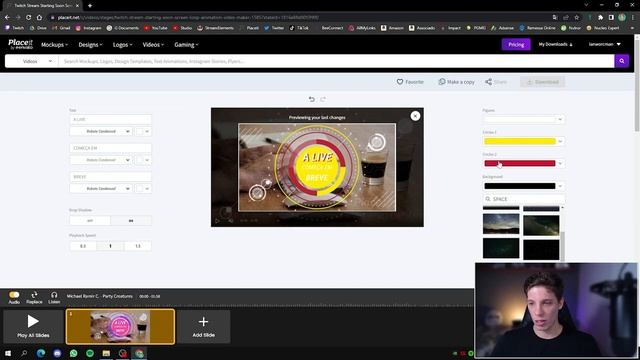Open the Videos menu
Image resolution: width=640 pixels, height=360 pixels.
coord(153,44)
